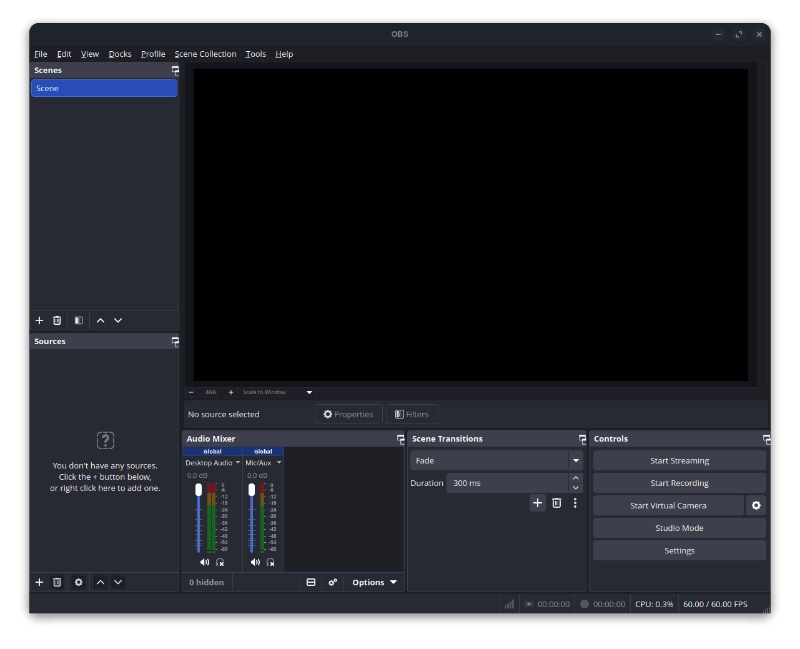Image resolution: width=800 pixels, height=649 pixels.
Task: Open Settings from Controls panel
Action: tap(679, 551)
